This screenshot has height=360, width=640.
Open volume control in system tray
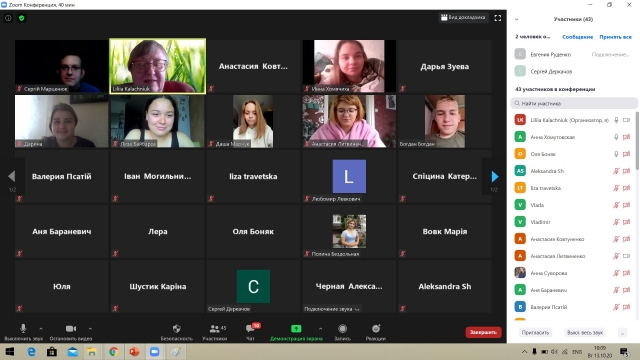point(554,352)
